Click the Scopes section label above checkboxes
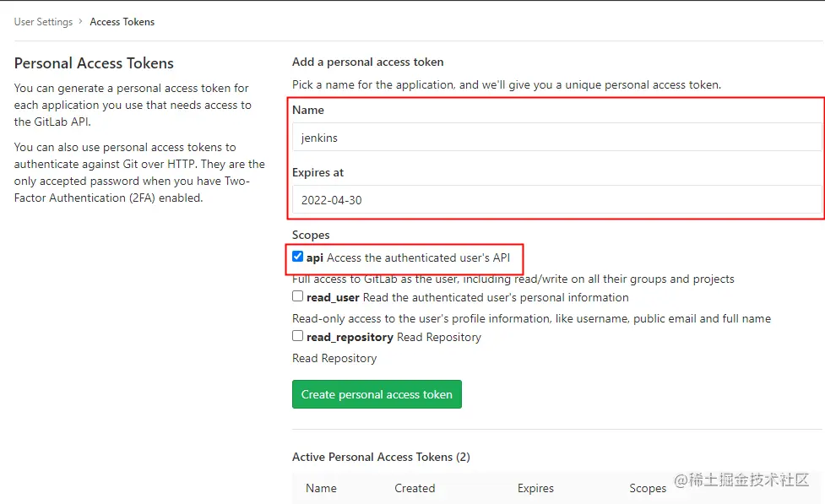Viewport: 825px width, 504px height. tap(311, 235)
